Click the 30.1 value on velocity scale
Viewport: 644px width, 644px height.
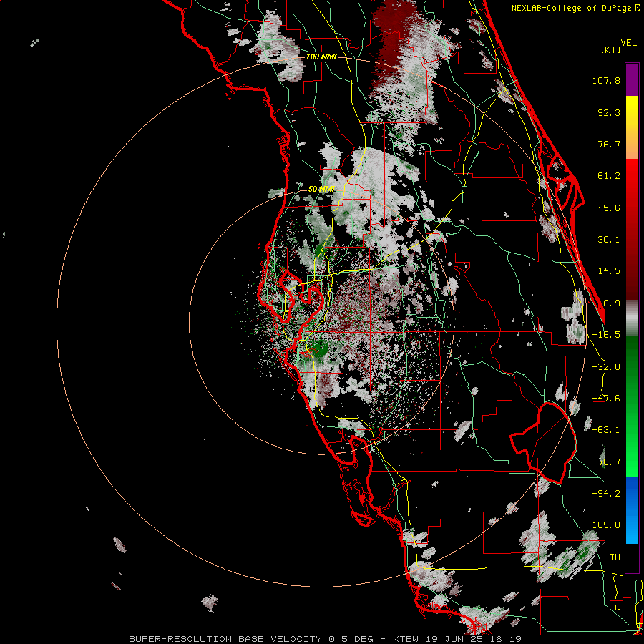[x=609, y=240]
